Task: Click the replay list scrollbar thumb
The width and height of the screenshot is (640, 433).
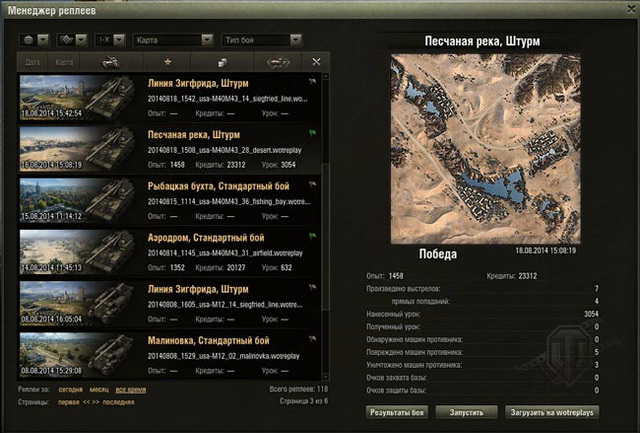Action: click(326, 237)
